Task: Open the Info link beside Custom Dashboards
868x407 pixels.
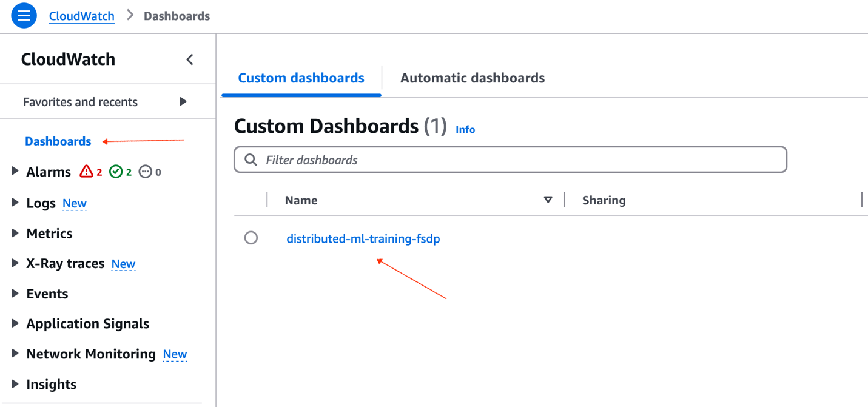Action: [465, 129]
